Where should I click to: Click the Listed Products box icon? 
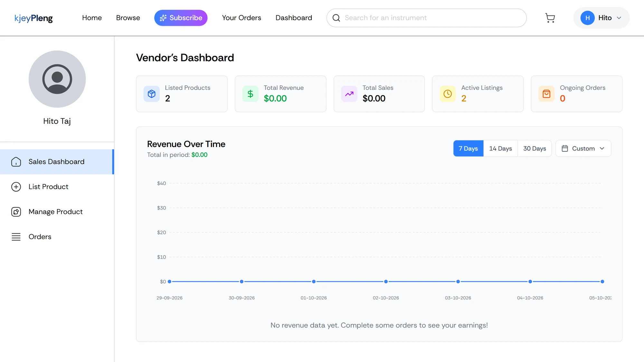tap(152, 94)
